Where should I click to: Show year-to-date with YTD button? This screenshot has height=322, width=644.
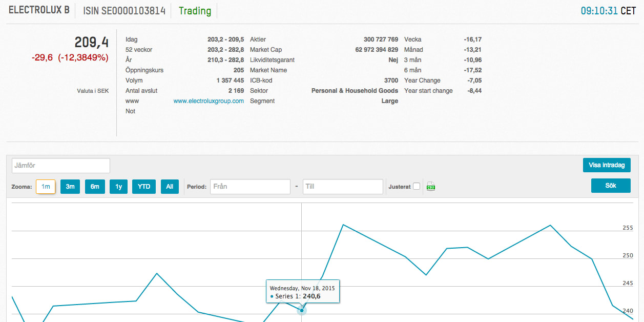coord(144,187)
